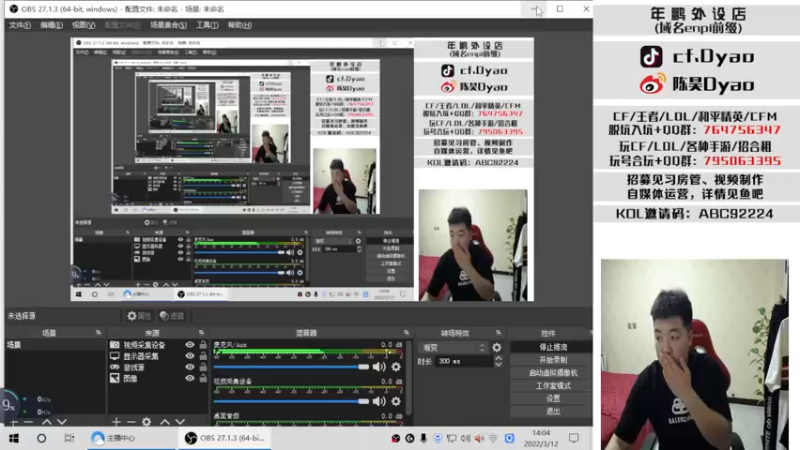Select the 图像 source row
Screen dimensions: 800x450
(158, 379)
